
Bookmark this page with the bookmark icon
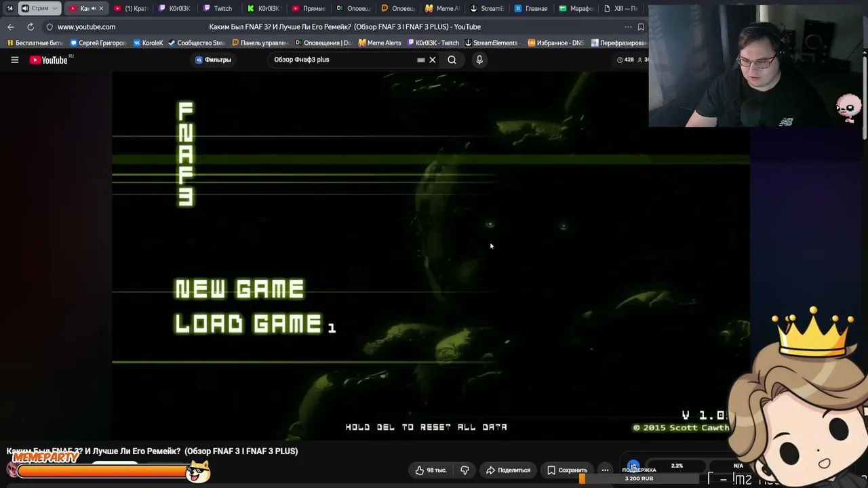click(x=641, y=27)
